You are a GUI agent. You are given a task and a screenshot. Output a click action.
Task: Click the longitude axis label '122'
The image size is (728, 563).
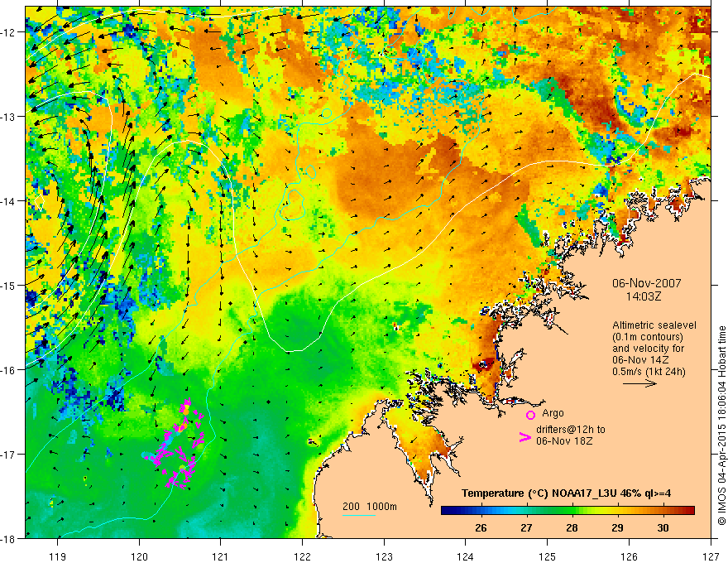(x=302, y=556)
